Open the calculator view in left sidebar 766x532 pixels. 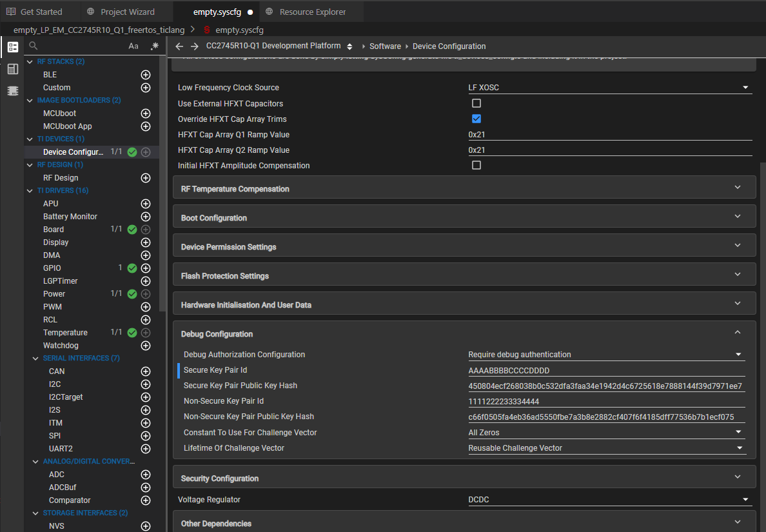12,69
